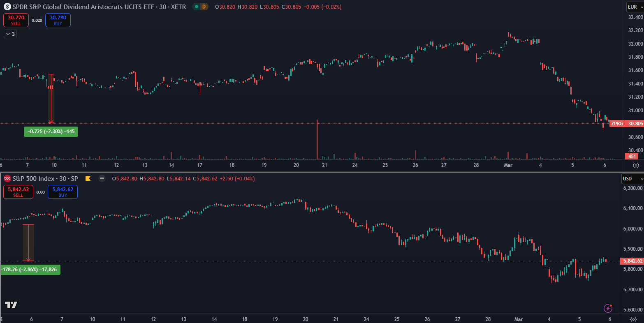The height and width of the screenshot is (323, 644).
Task: Toggle the gray minus status on S&P 500
Action: tap(102, 178)
